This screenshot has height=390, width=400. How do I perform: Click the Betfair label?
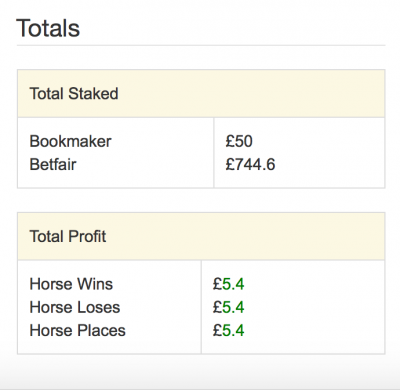coord(53,165)
